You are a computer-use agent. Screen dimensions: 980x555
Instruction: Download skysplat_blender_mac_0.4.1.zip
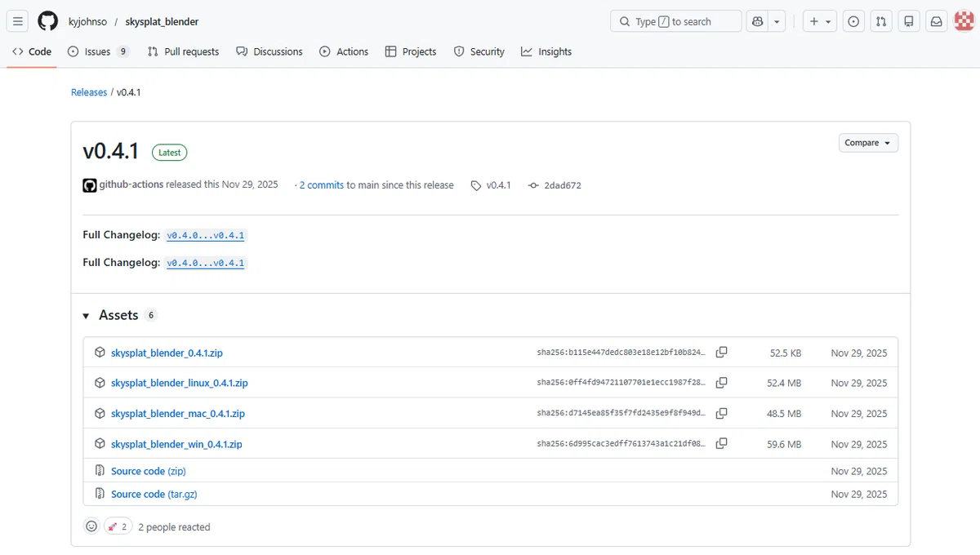(x=178, y=414)
